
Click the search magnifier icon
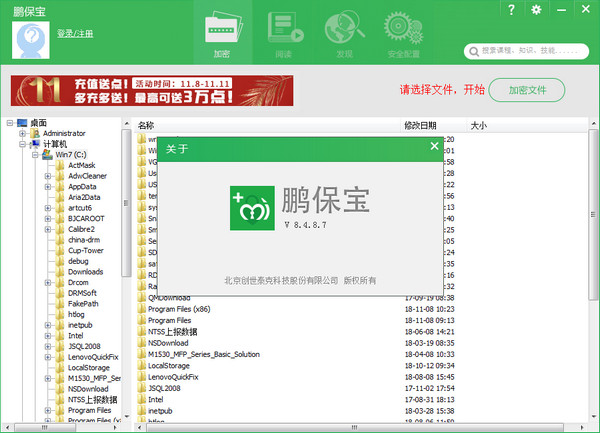click(x=471, y=50)
